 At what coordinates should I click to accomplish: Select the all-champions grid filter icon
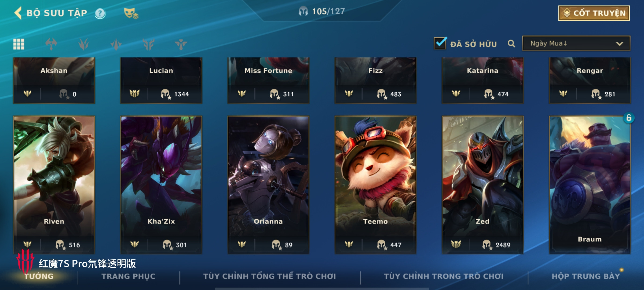(19, 44)
